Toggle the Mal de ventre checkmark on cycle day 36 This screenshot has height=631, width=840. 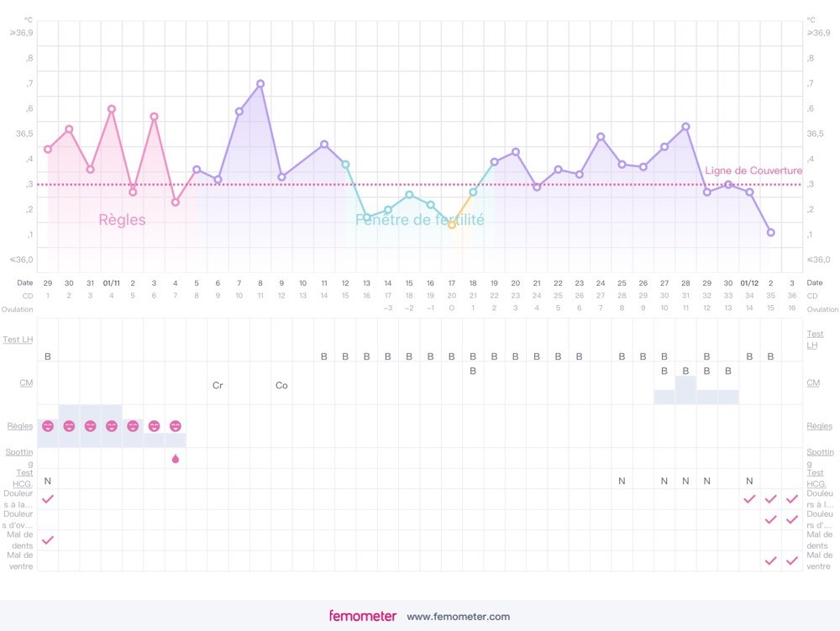pyautogui.click(x=792, y=560)
